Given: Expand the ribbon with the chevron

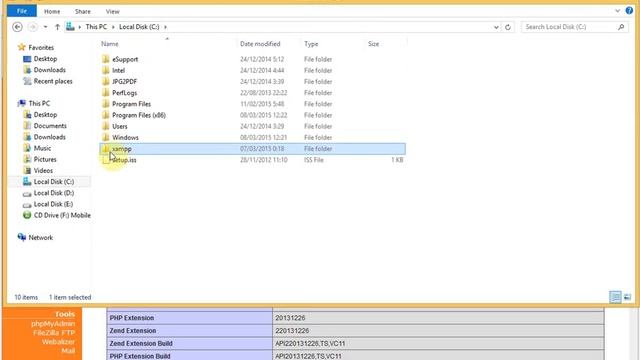Looking at the screenshot, I should (618, 11).
